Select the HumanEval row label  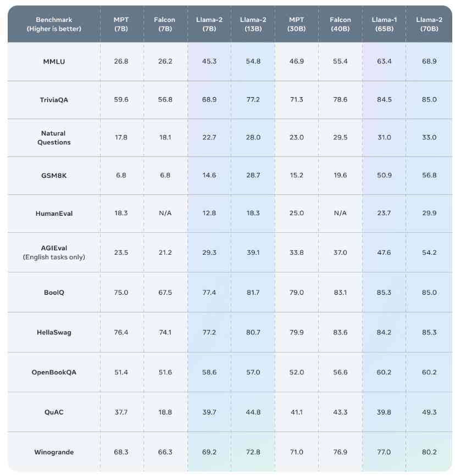(x=54, y=214)
